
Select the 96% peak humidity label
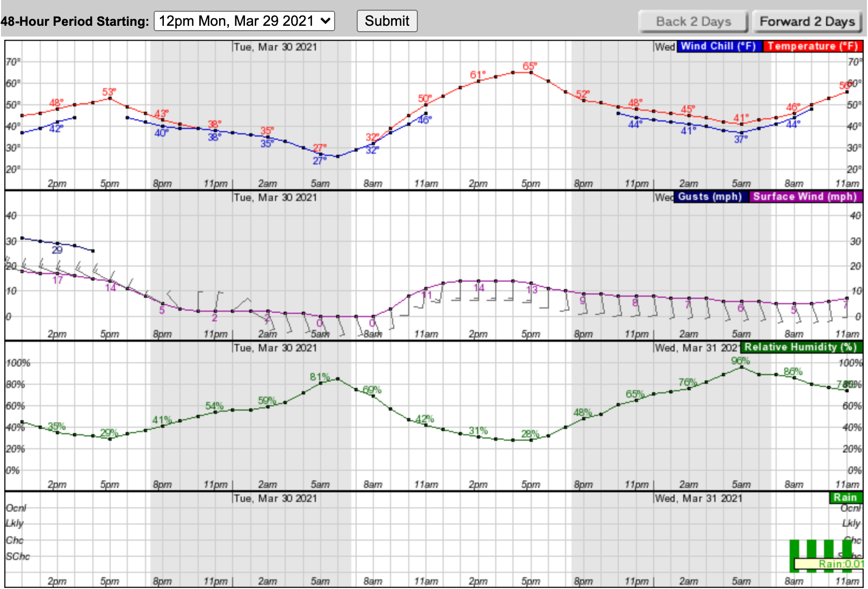coord(740,361)
